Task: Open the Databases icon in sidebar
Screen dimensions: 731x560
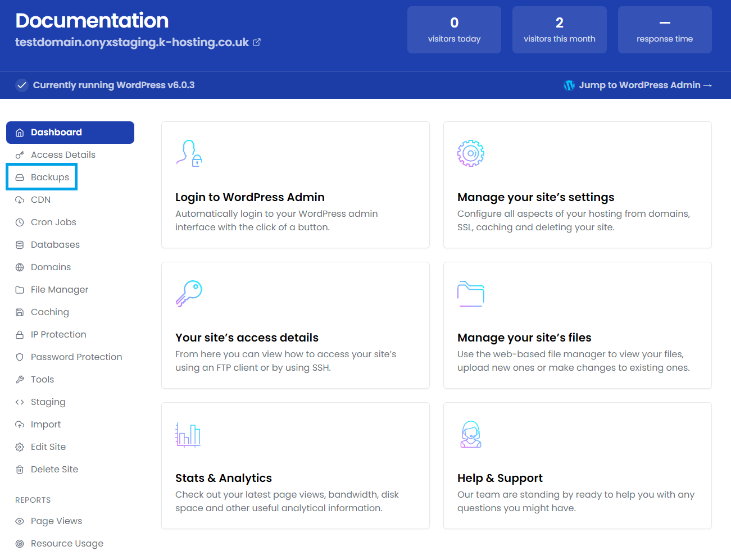Action: (x=20, y=244)
